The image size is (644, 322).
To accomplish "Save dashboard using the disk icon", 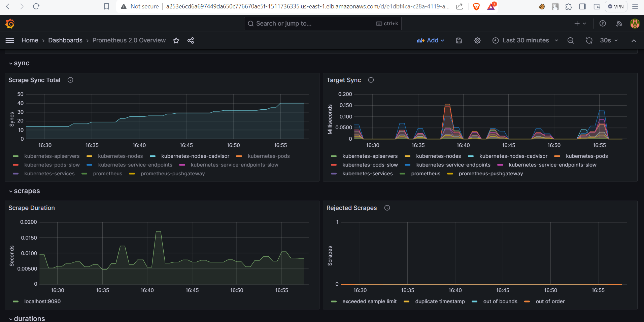I will click(459, 40).
